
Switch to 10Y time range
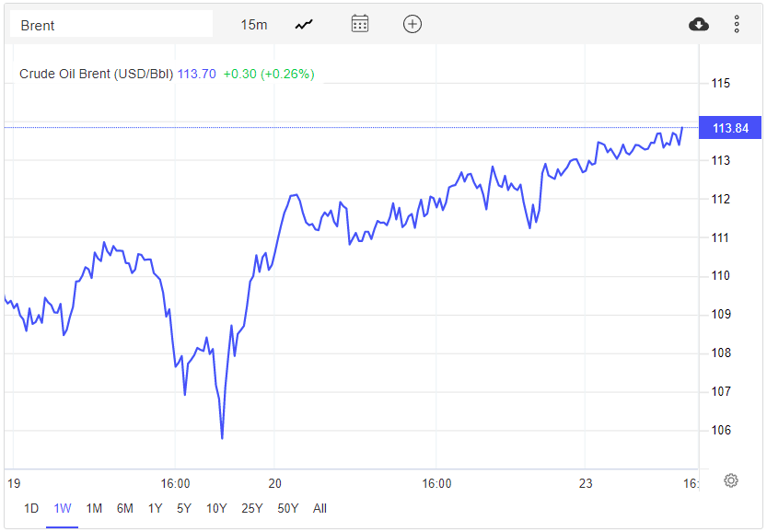(x=216, y=508)
